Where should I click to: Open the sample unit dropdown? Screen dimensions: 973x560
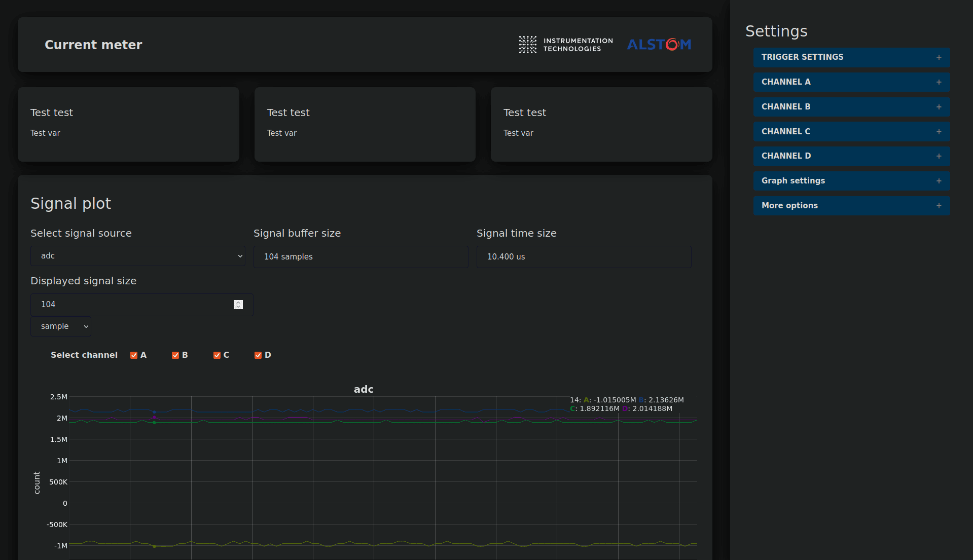click(x=61, y=326)
